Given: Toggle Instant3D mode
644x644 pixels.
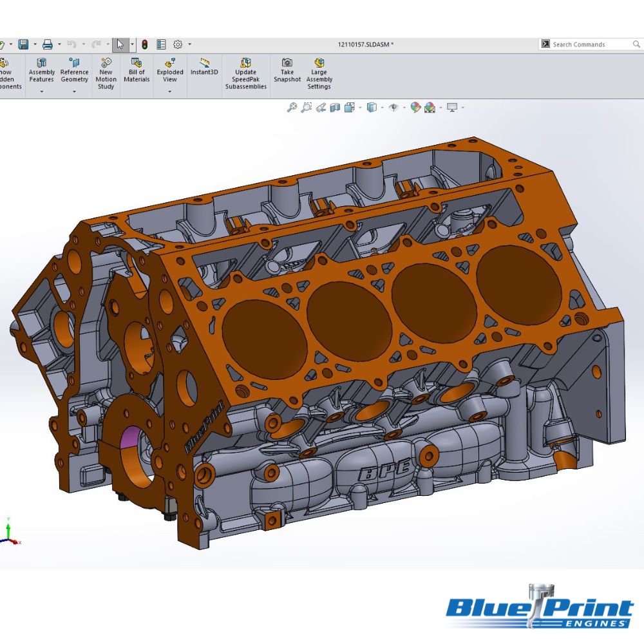Looking at the screenshot, I should (x=204, y=66).
